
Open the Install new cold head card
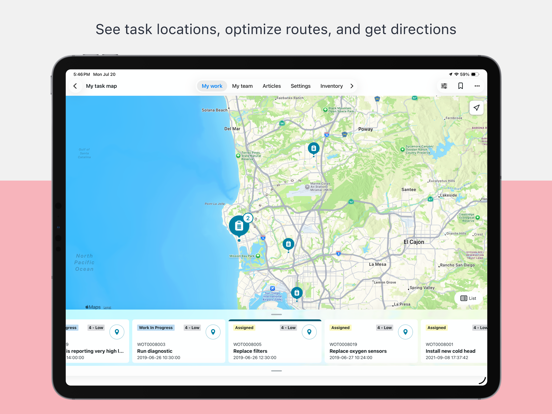coord(454,341)
